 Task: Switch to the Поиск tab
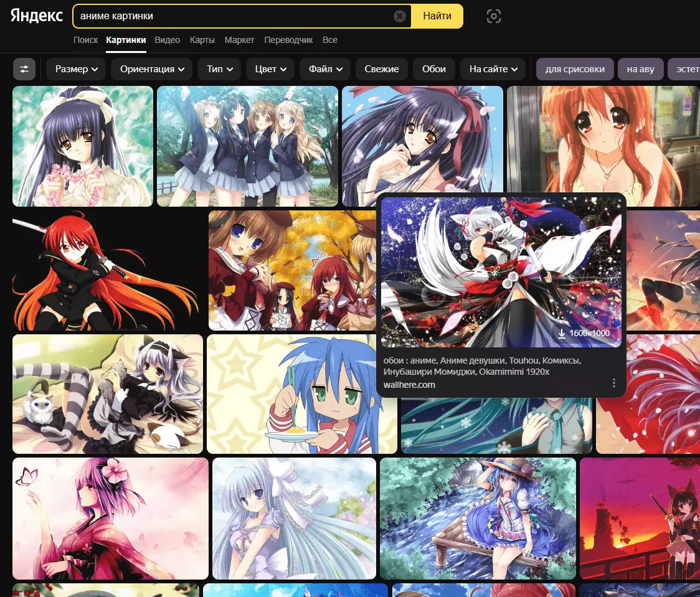(x=85, y=40)
